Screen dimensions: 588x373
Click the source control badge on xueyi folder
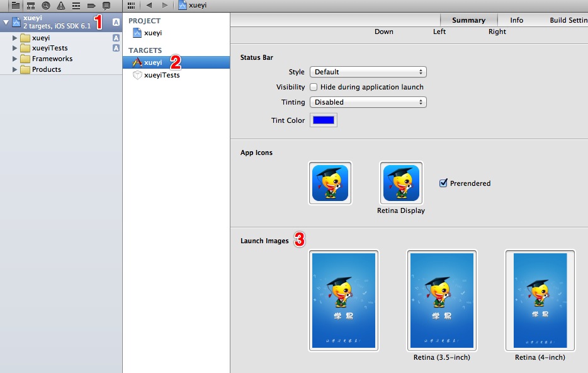tap(116, 38)
